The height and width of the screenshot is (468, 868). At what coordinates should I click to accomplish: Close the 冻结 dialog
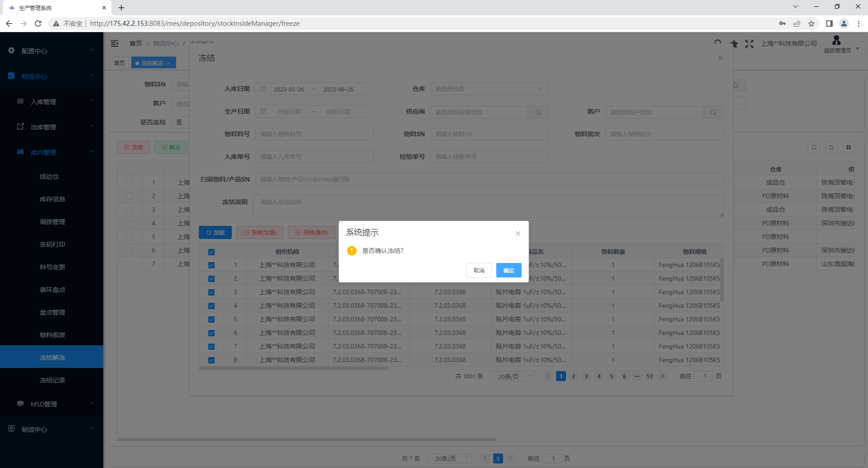(x=720, y=58)
